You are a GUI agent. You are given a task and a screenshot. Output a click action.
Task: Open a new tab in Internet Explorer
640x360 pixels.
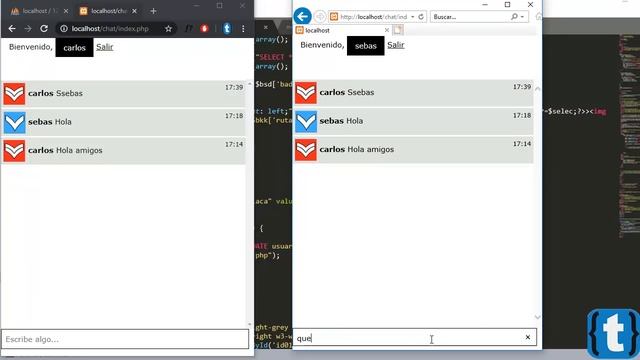398,30
